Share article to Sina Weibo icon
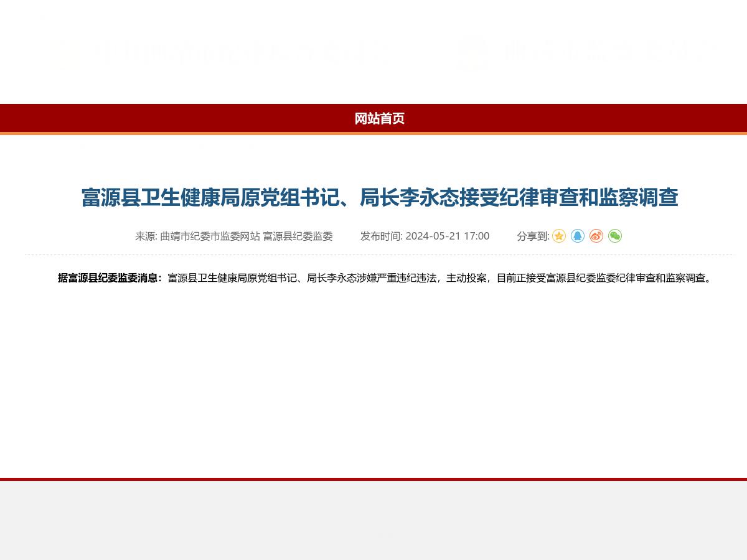 click(596, 236)
